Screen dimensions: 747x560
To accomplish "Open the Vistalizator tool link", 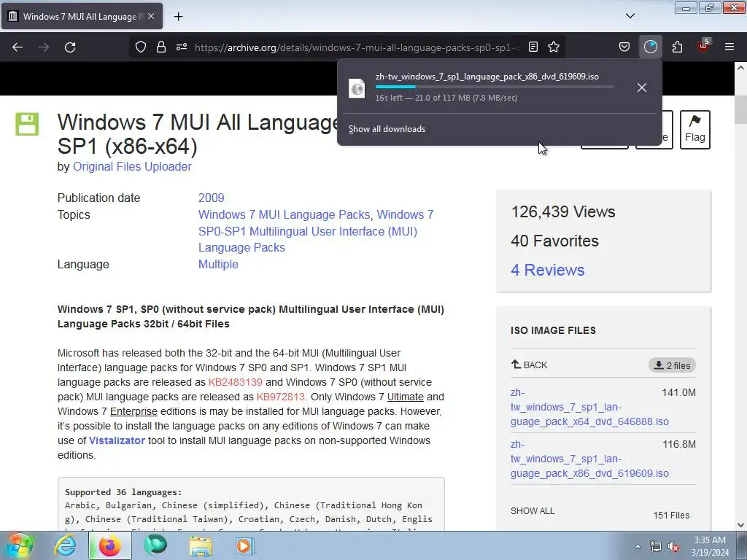I will tap(117, 440).
